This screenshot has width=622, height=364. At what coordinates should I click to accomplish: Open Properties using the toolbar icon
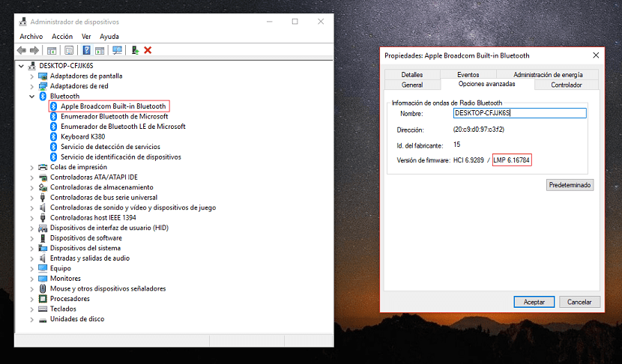(69, 50)
